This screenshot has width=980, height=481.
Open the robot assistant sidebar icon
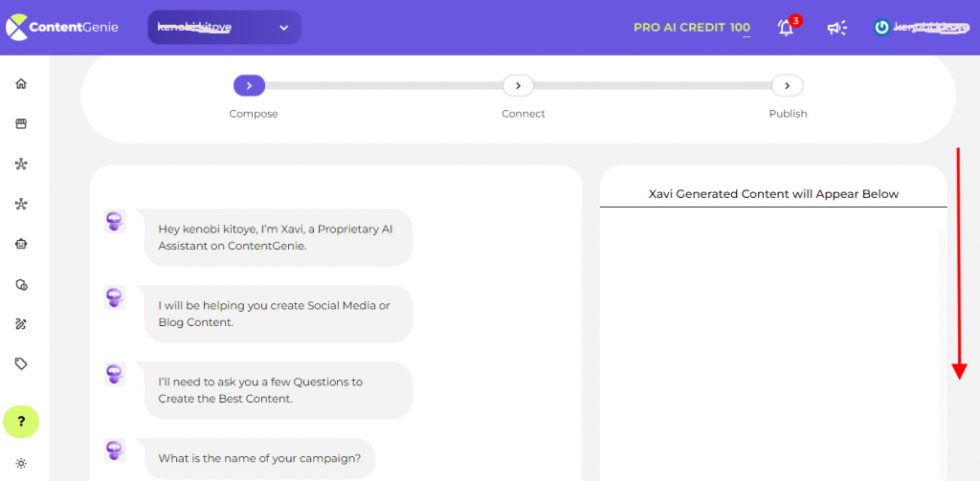coord(21,244)
